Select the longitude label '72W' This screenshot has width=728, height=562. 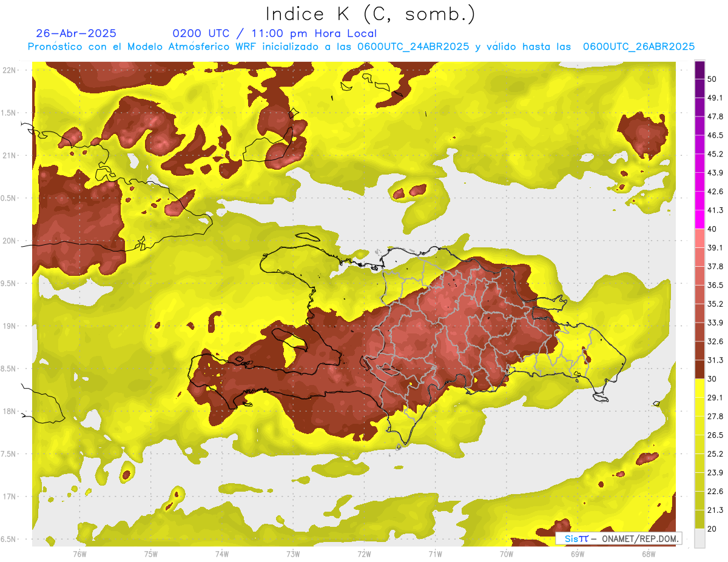(x=365, y=554)
